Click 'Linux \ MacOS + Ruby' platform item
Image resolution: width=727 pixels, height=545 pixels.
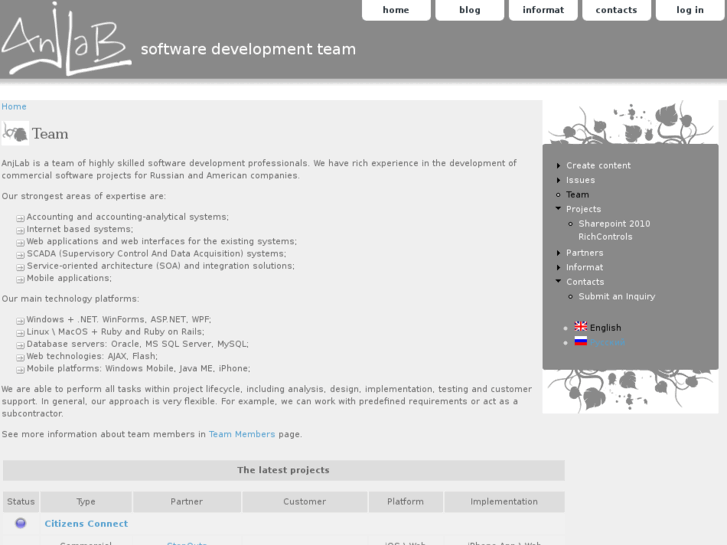[115, 332]
